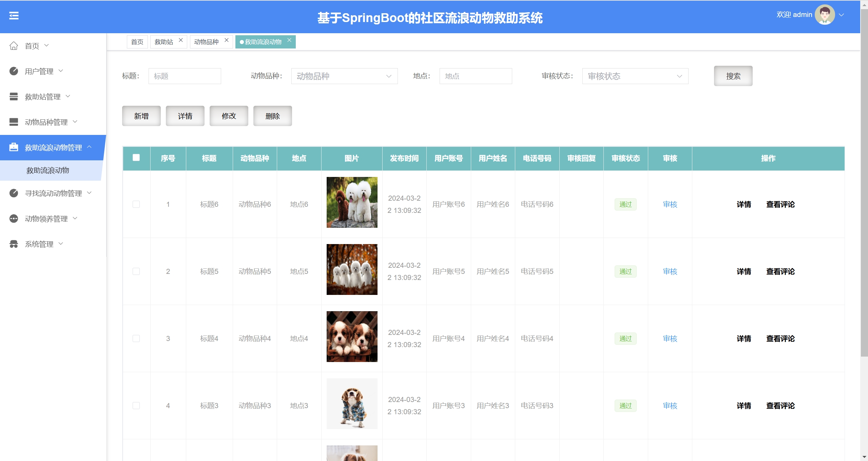Expand the 救助站管理 menu
This screenshot has height=461, width=868.
(68, 96)
